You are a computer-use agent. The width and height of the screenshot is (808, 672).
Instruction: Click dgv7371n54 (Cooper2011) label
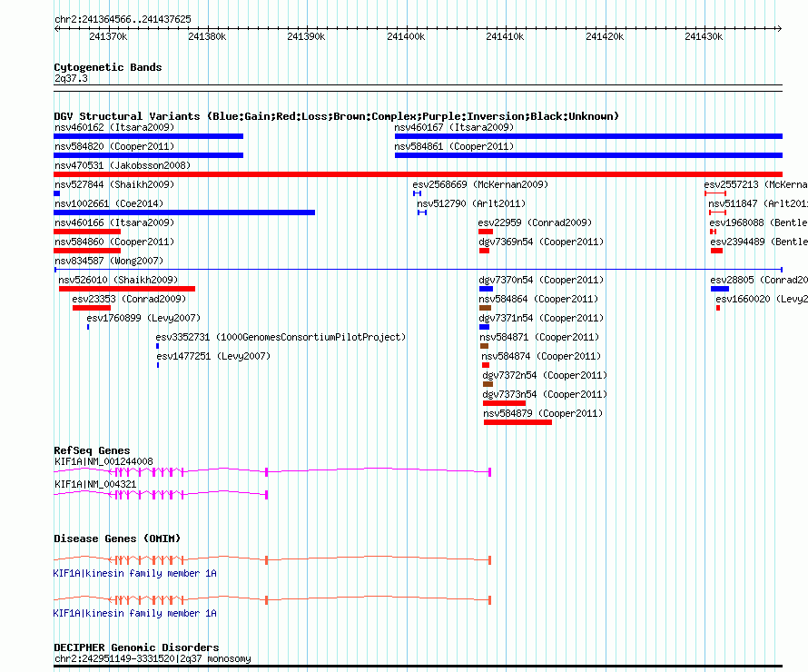(541, 318)
